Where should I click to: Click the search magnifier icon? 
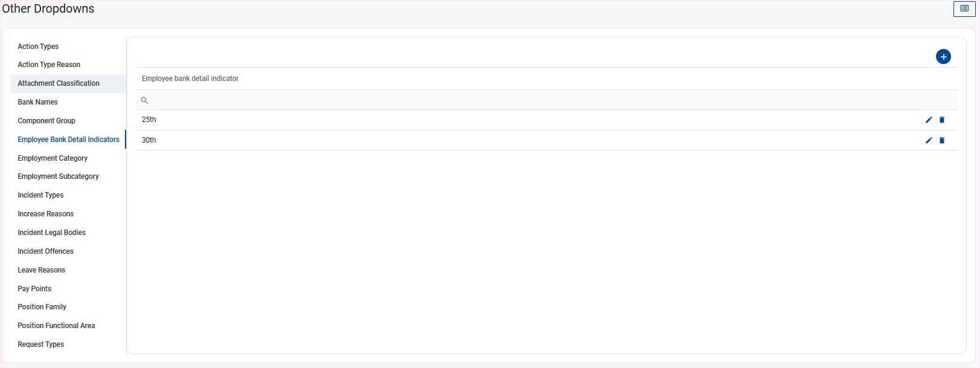point(144,100)
